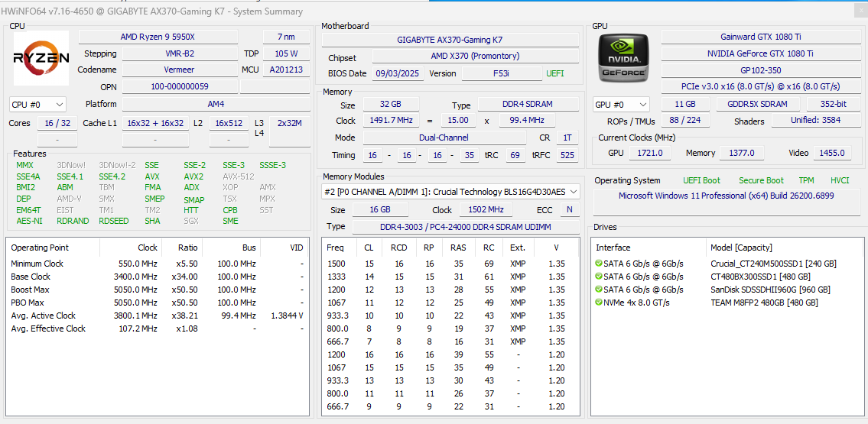The image size is (868, 424).
Task: Click the tRFC 525 timing value
Action: (x=567, y=155)
